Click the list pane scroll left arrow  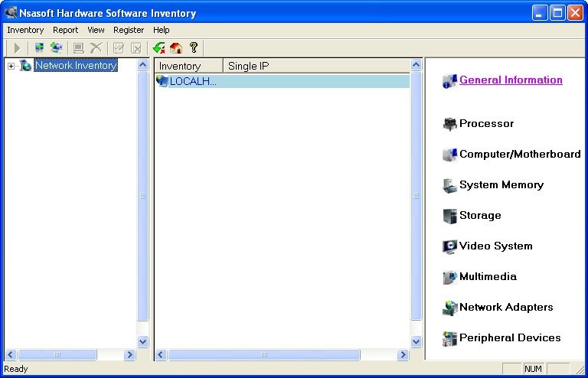(x=161, y=354)
